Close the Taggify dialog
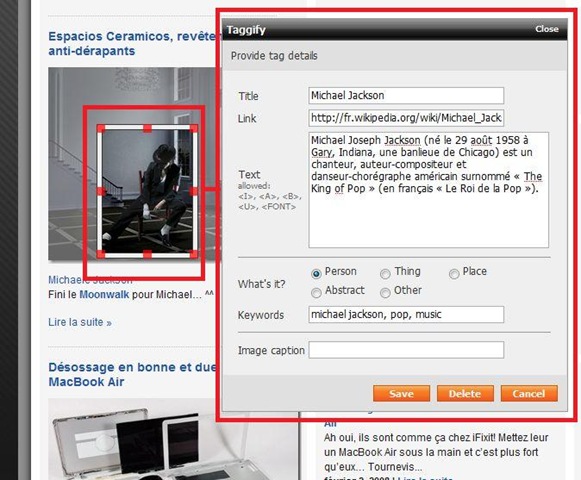The height and width of the screenshot is (480, 581). click(x=547, y=29)
